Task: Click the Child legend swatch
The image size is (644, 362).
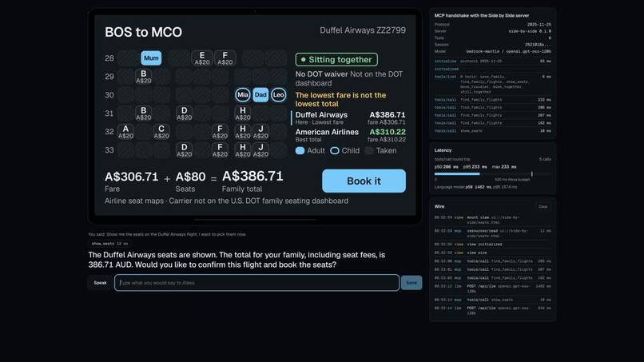Action: click(335, 151)
